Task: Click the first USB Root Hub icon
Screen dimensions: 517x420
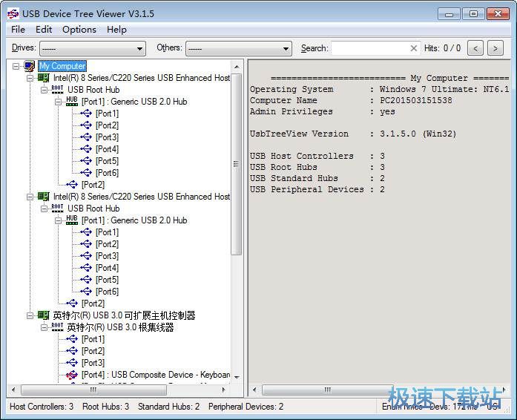Action: pyautogui.click(x=58, y=90)
